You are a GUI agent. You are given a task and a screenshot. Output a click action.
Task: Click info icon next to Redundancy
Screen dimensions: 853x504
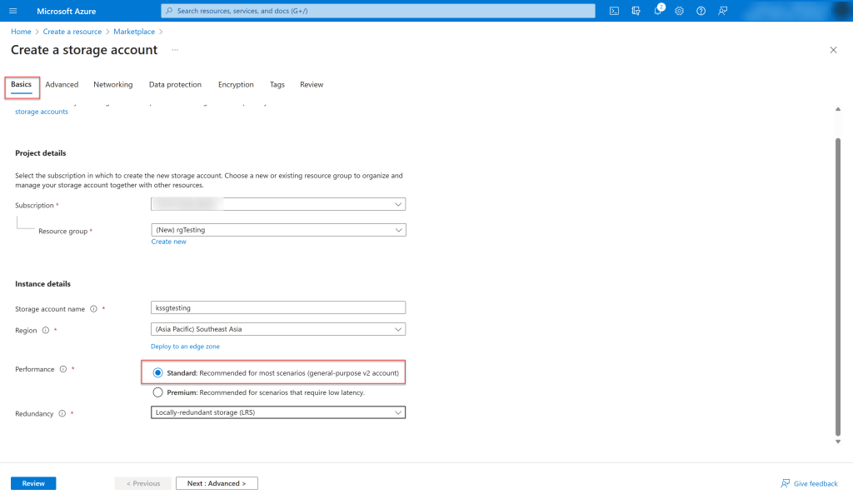[62, 413]
